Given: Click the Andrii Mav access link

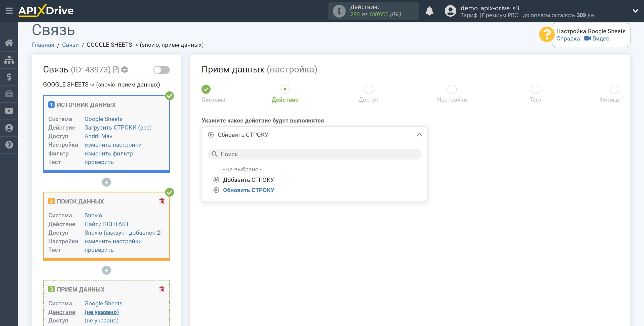Looking at the screenshot, I should [x=98, y=136].
